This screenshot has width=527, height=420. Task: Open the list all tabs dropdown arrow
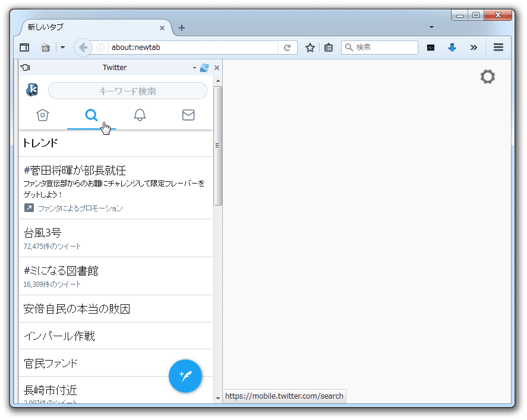pos(431,27)
